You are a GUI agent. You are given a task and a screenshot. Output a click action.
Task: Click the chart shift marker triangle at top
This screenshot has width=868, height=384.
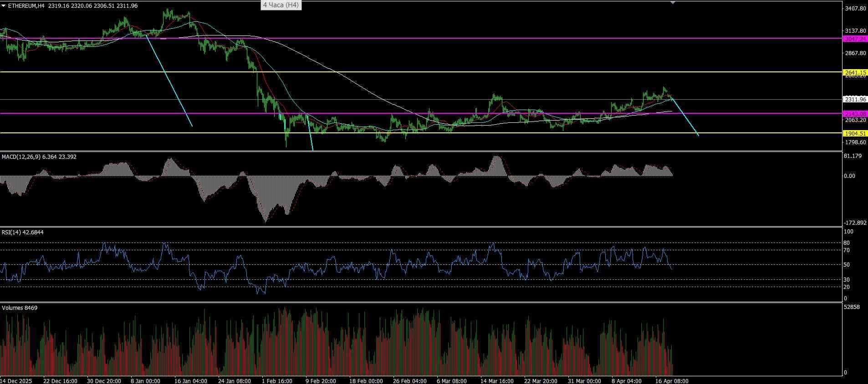[x=673, y=3]
